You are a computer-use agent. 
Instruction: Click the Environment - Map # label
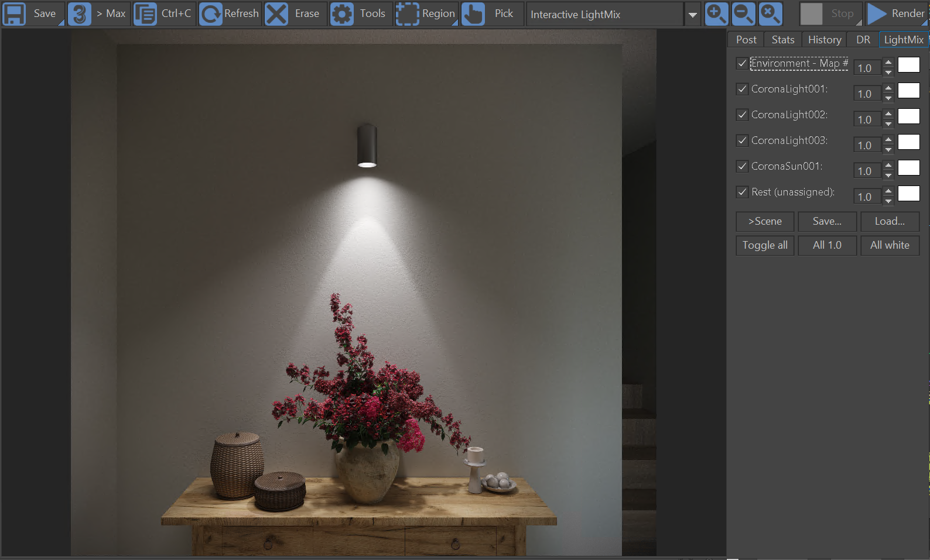[799, 63]
